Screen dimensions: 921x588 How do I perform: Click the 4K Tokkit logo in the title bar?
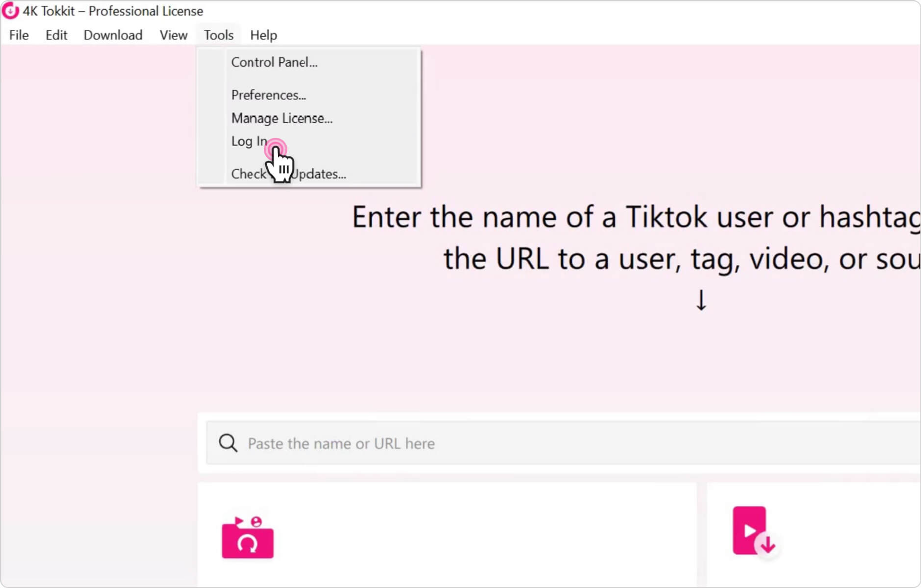(x=10, y=11)
